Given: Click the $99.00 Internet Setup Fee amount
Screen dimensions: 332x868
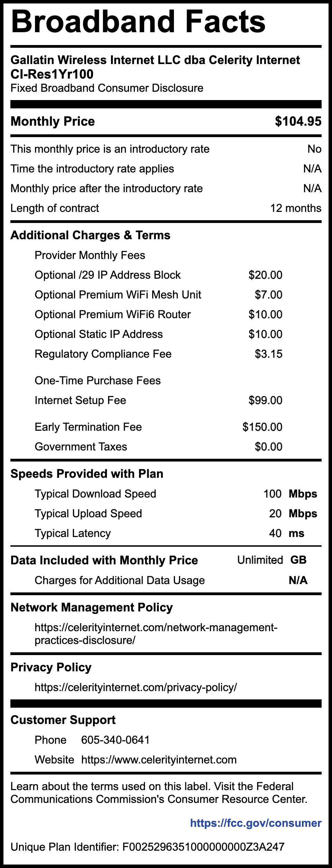Looking at the screenshot, I should [x=265, y=400].
